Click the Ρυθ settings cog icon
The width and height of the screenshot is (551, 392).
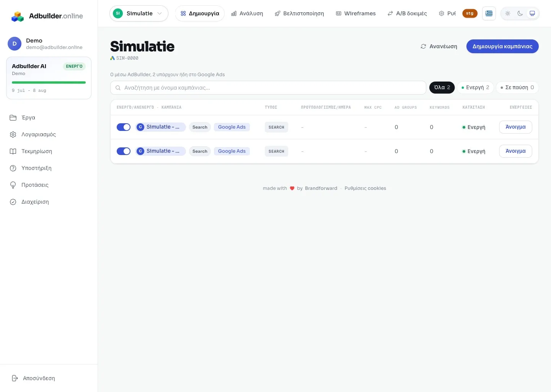[442, 13]
